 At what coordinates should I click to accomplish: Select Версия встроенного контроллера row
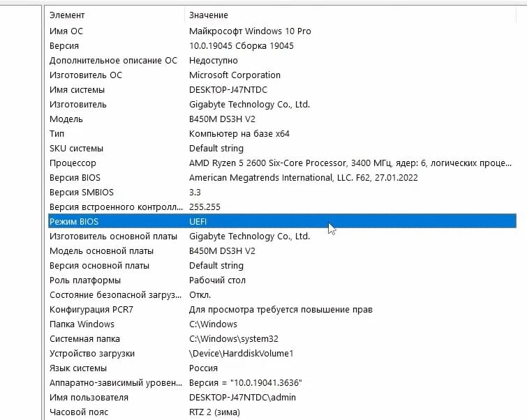[282, 207]
